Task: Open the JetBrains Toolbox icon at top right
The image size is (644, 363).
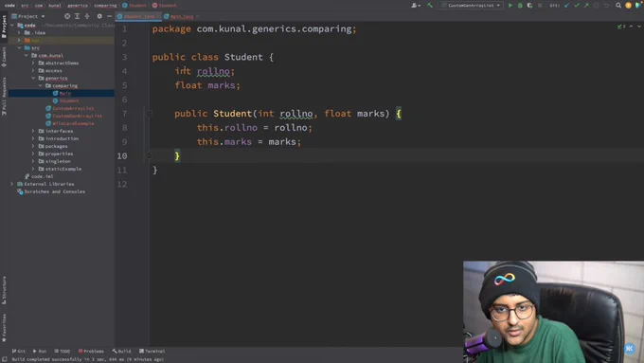Action: pyautogui.click(x=637, y=6)
